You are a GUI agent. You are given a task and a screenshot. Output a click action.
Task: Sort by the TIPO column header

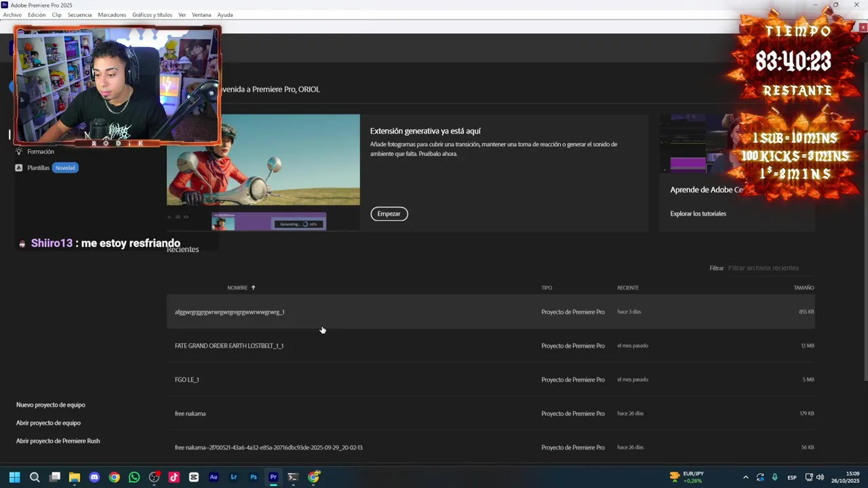coord(547,287)
